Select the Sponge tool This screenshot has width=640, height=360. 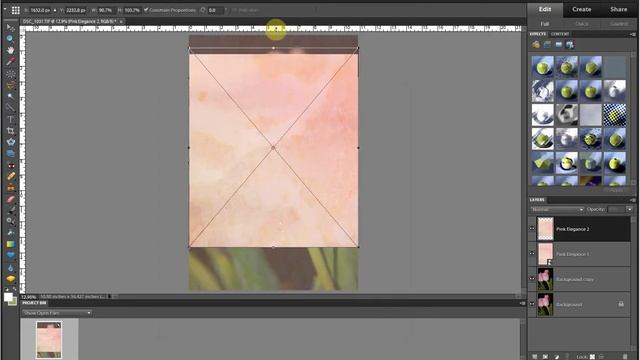pos(10,279)
